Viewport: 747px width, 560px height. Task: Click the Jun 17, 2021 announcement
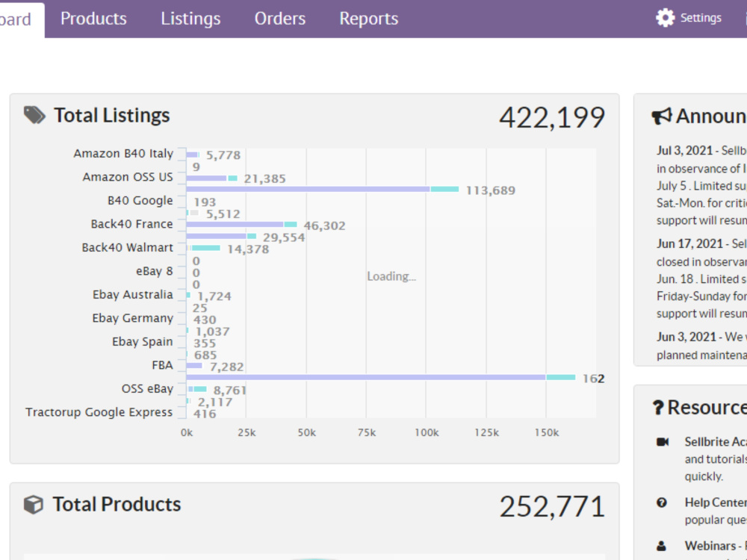[701, 279]
